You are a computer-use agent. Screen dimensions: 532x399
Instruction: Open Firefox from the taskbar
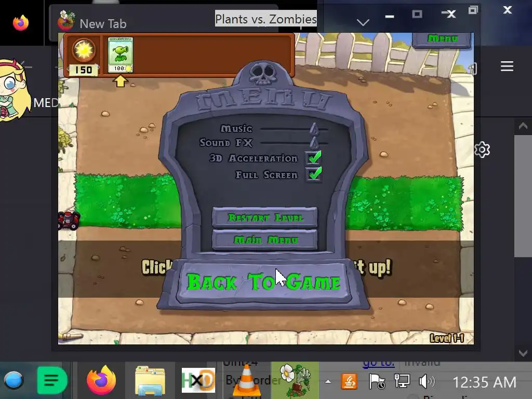(x=101, y=380)
